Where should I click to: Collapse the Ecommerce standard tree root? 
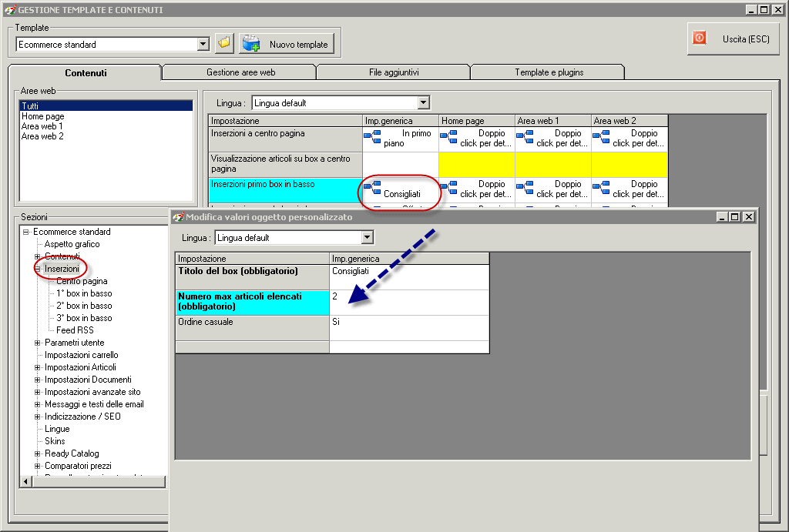[25, 232]
